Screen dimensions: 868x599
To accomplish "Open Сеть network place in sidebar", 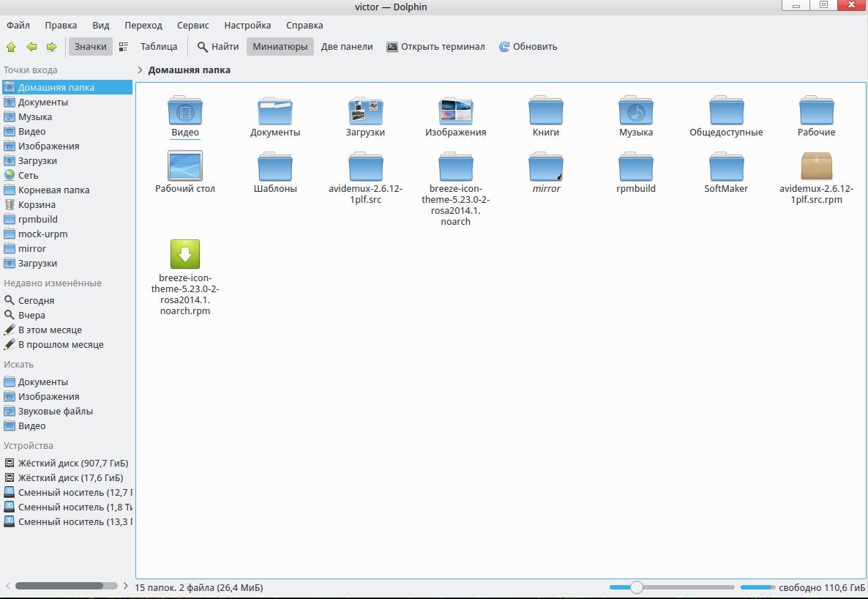I will tap(28, 175).
